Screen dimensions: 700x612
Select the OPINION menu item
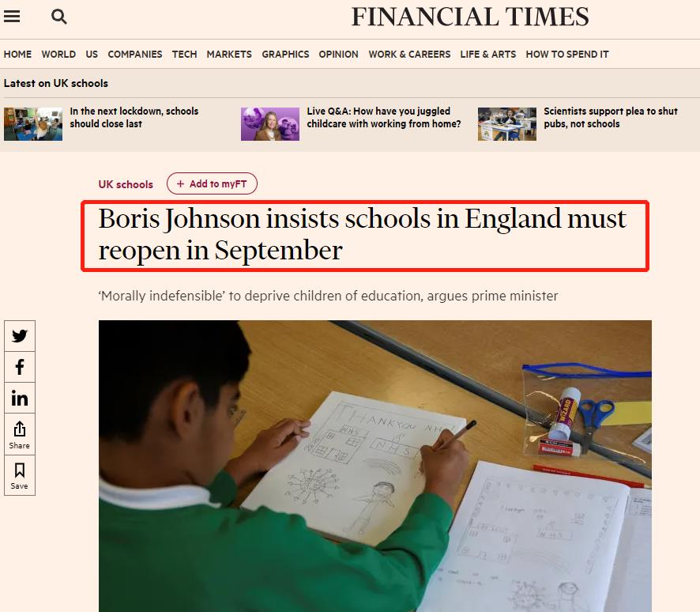[338, 54]
